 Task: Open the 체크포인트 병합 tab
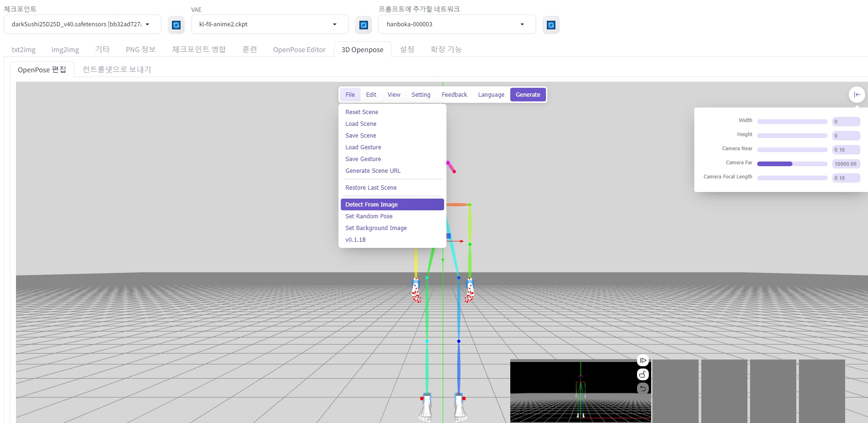(199, 49)
